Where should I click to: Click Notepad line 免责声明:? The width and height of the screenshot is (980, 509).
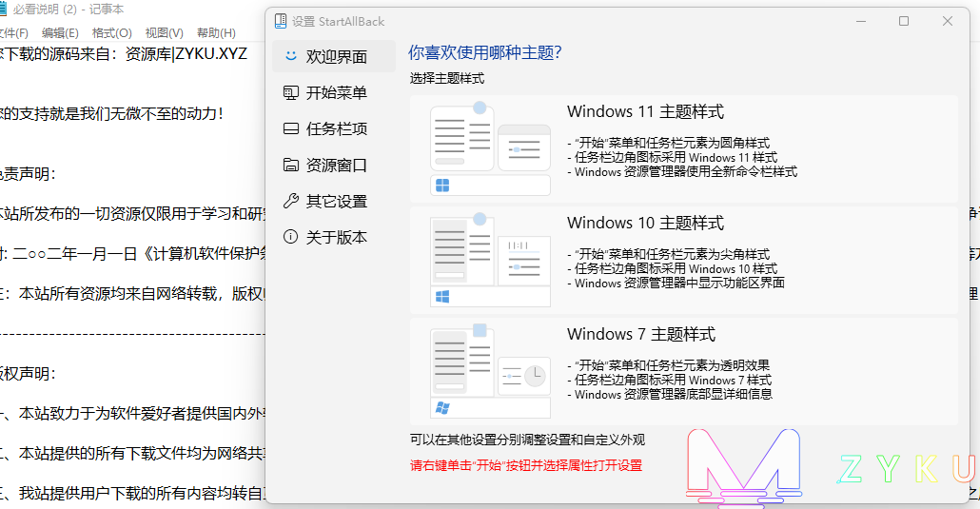pyautogui.click(x=28, y=174)
